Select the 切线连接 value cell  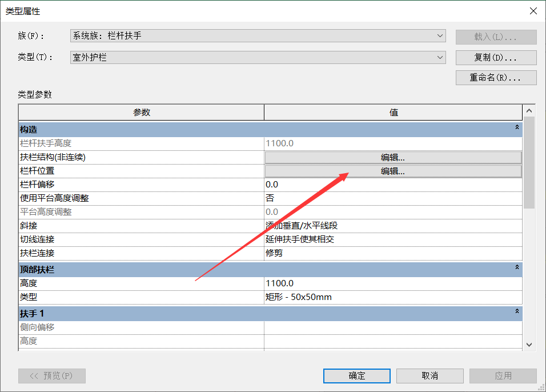(x=393, y=239)
